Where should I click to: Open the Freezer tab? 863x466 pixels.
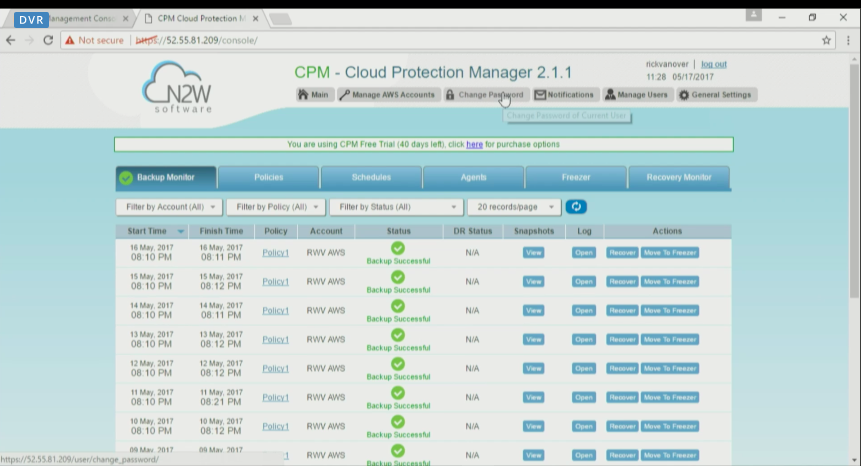coord(576,178)
